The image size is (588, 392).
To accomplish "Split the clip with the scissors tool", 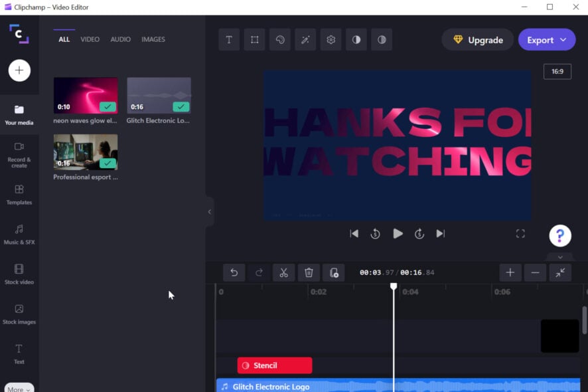I will pos(283,272).
